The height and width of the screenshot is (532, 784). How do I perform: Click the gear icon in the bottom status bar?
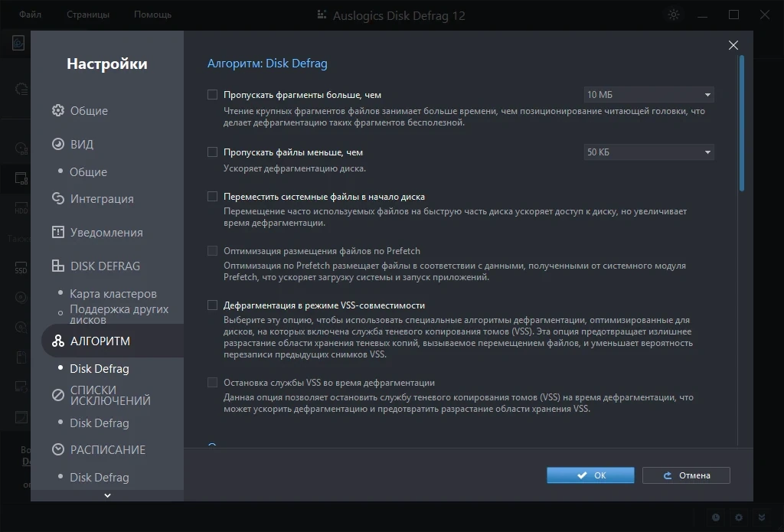[739, 517]
